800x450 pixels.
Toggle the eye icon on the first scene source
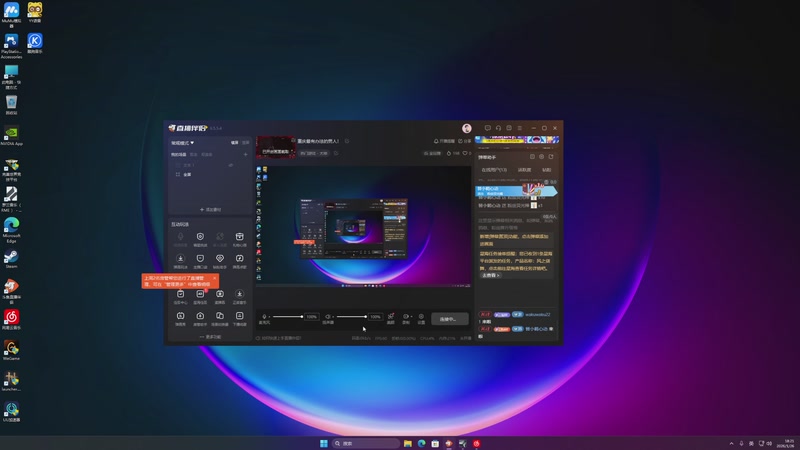(231, 165)
